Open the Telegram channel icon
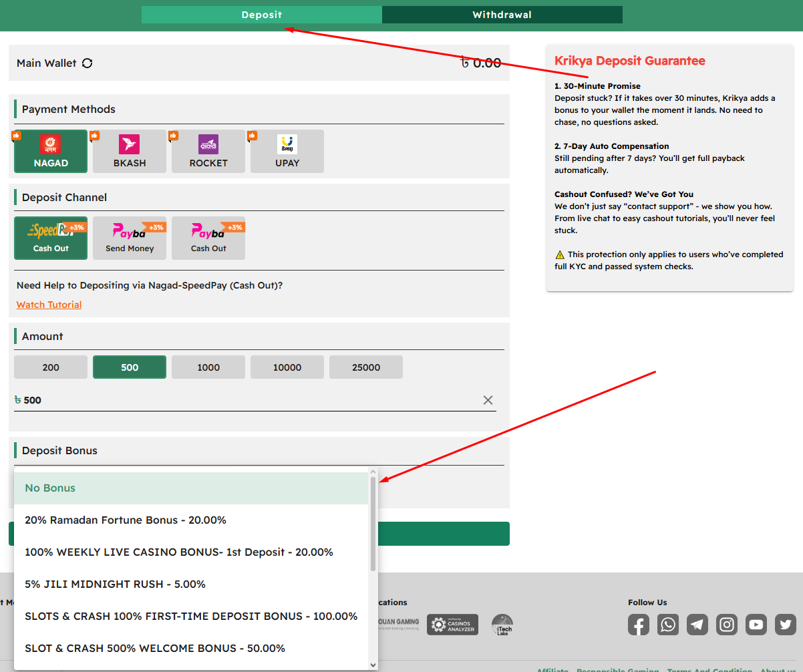 click(x=697, y=625)
